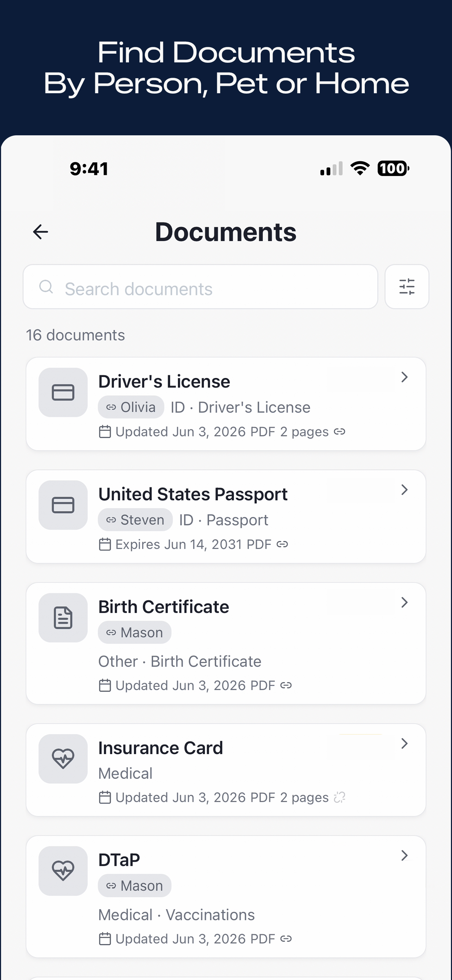Screen dimensions: 452x980
Task: Tap the Insurance Card heart icon
Action: click(63, 758)
